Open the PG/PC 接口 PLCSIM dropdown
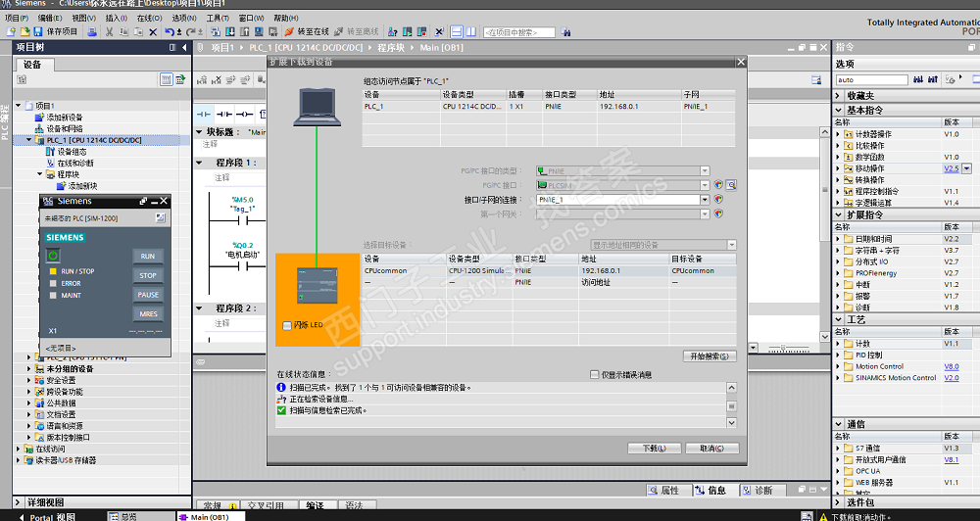Image resolution: width=980 pixels, height=521 pixels. coord(705,185)
